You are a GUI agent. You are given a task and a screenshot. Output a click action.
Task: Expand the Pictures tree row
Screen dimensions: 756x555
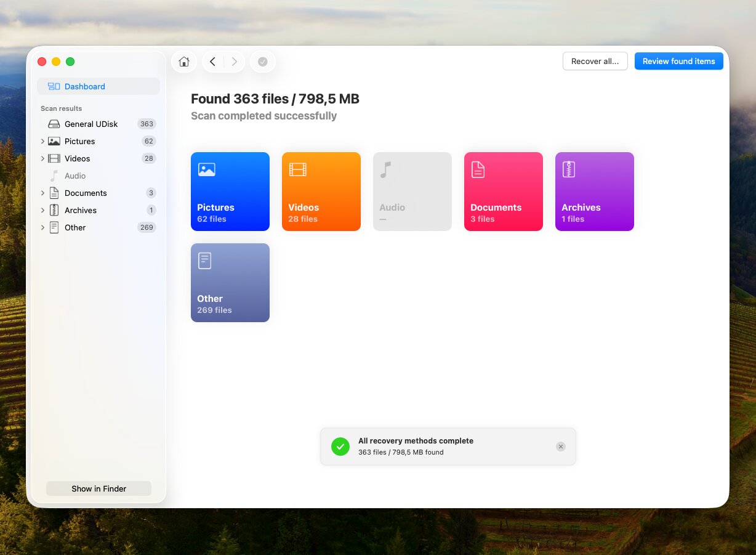tap(42, 141)
